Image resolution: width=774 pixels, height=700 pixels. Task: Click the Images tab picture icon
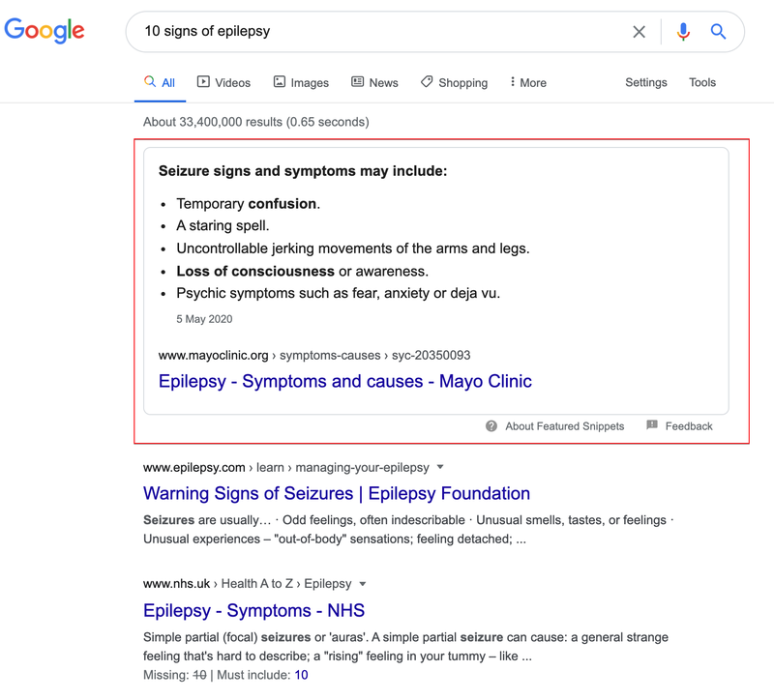pyautogui.click(x=280, y=82)
